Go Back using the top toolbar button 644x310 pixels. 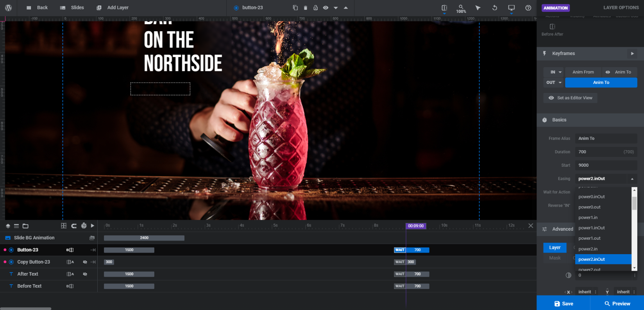37,7
